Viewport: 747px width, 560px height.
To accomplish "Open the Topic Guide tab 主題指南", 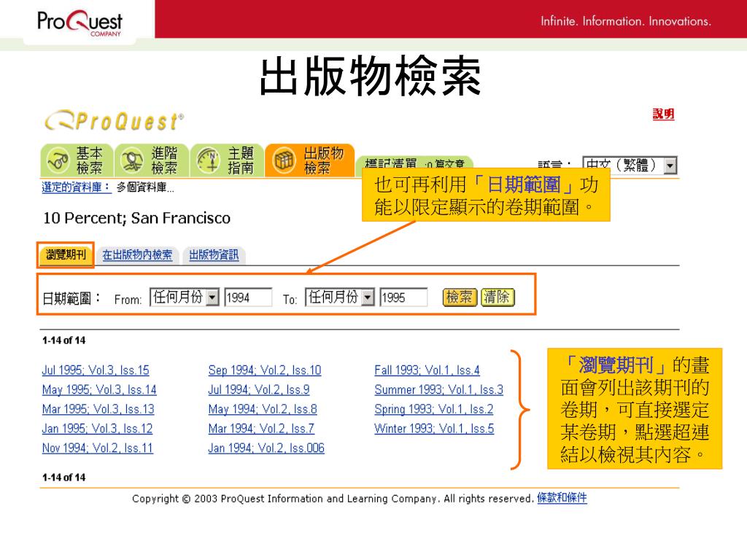I will (227, 160).
